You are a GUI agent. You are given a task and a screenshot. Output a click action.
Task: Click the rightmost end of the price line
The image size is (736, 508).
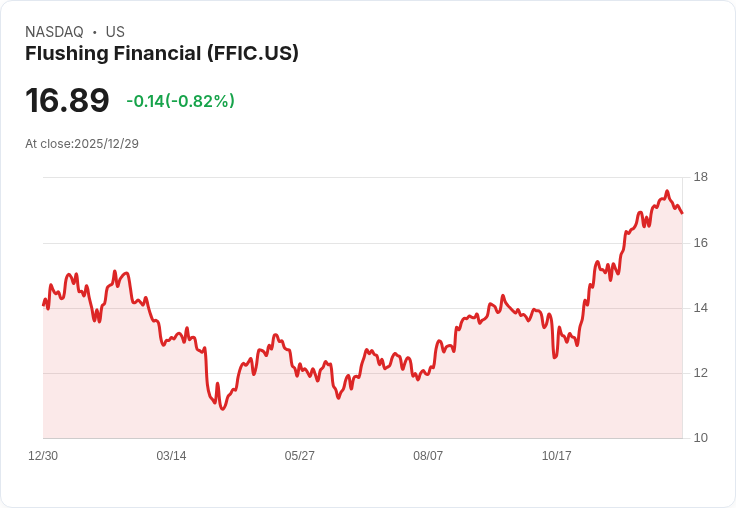pos(682,213)
